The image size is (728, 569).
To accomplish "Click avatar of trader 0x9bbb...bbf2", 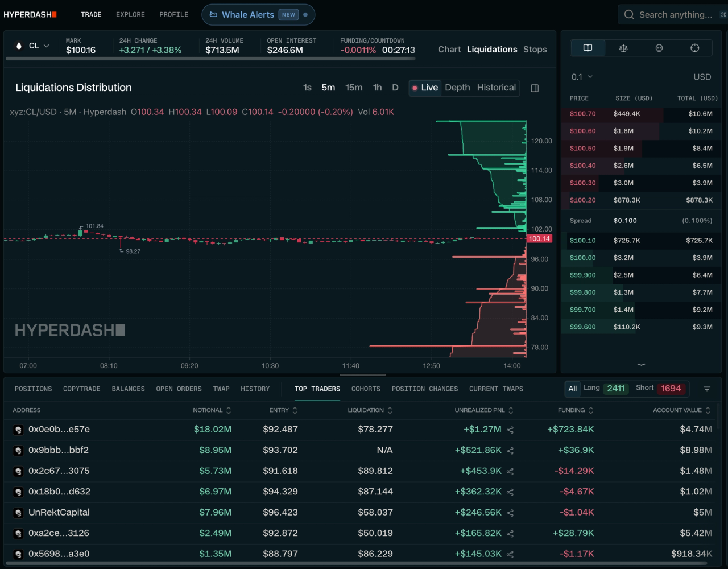I will pos(18,451).
